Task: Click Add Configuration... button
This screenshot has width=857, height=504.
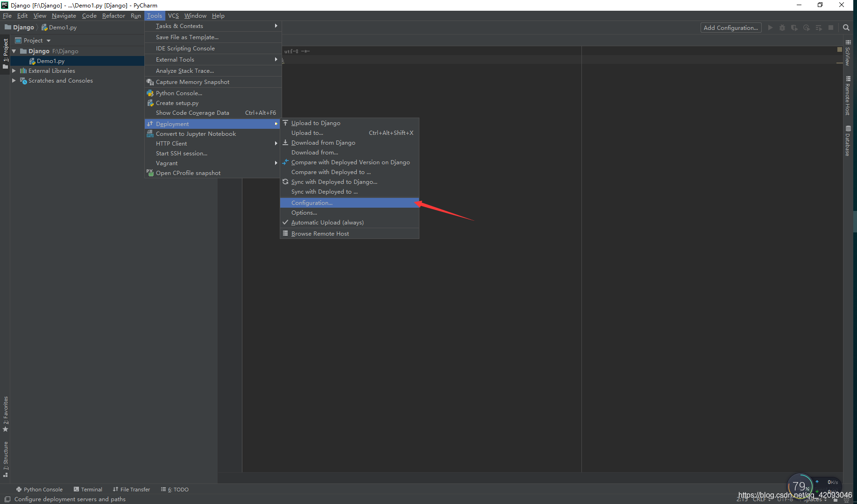Action: (x=731, y=28)
